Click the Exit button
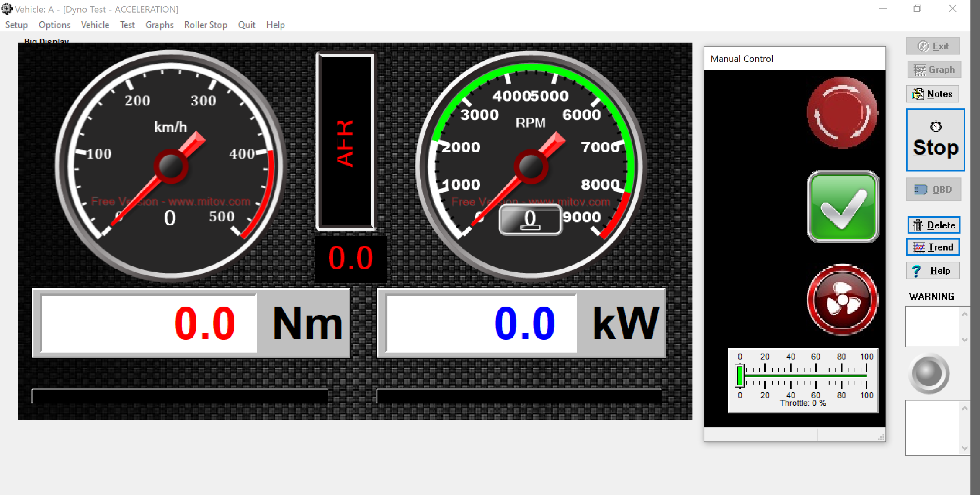This screenshot has height=495, width=980. (933, 46)
